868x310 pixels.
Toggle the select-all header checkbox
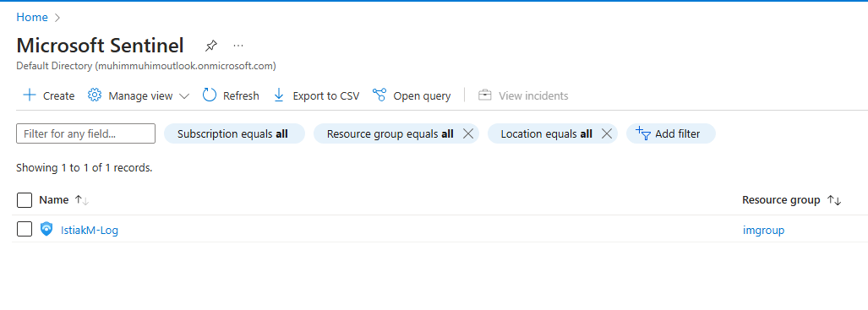pos(25,200)
